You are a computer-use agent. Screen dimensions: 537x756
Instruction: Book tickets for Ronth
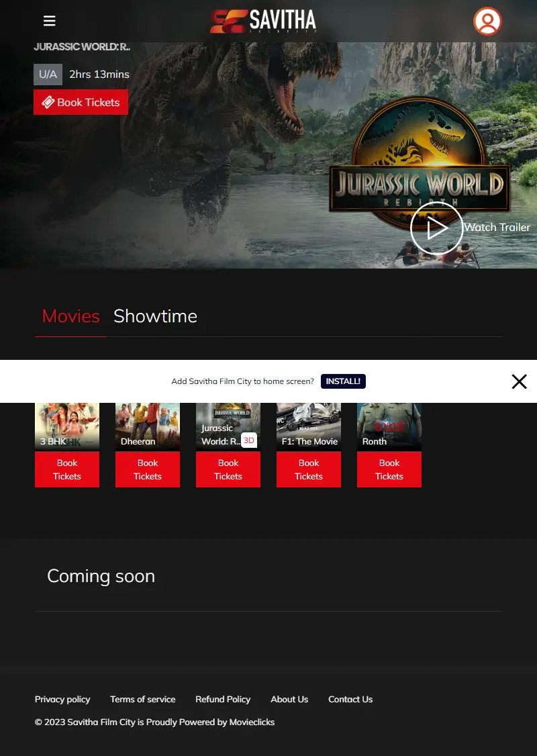(x=389, y=469)
